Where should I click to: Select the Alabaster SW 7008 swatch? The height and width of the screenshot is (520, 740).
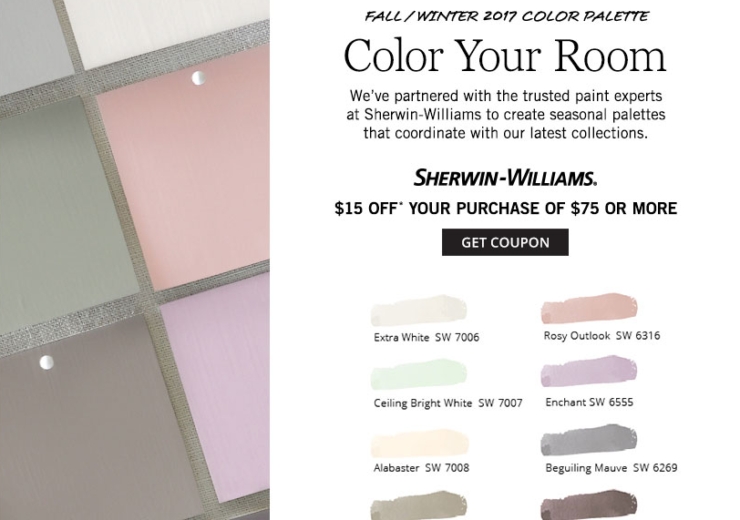tap(420, 444)
